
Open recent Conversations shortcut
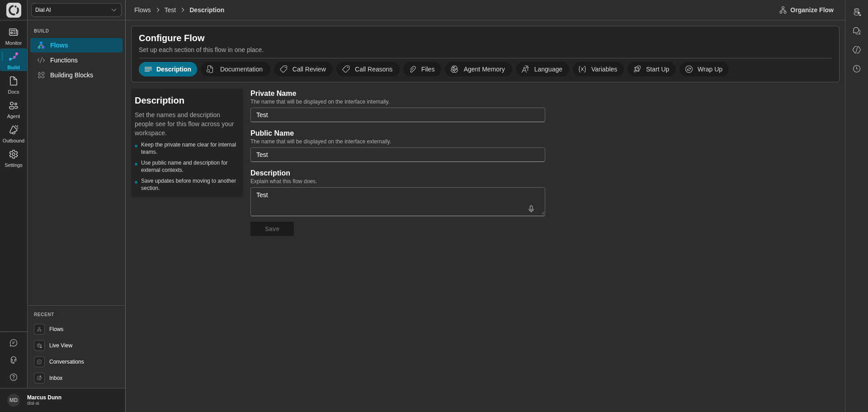(76, 362)
